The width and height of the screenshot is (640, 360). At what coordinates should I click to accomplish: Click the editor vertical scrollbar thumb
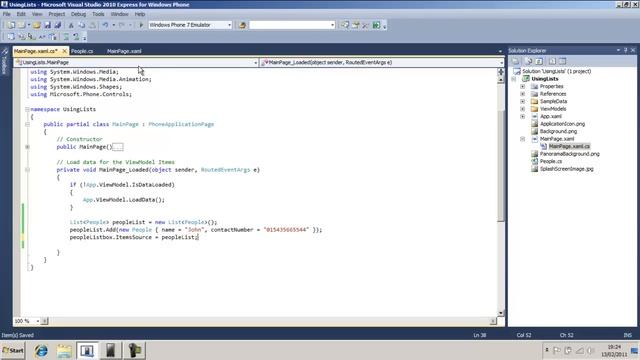pyautogui.click(x=501, y=165)
